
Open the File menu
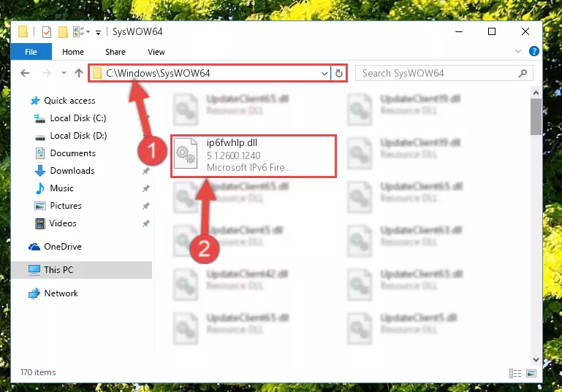pyautogui.click(x=31, y=52)
